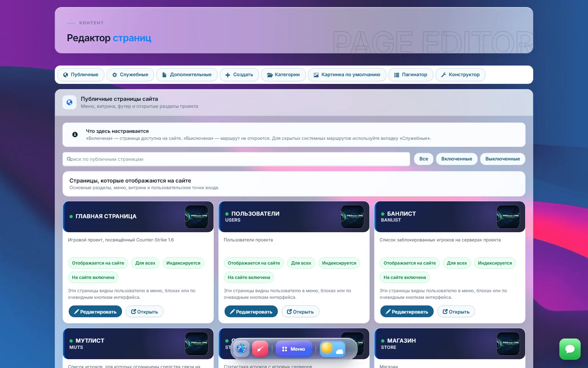Image resolution: width=588 pixels, height=368 pixels.
Task: Click 'Индексируется' tag on Главная страница card
Action: tap(183, 263)
